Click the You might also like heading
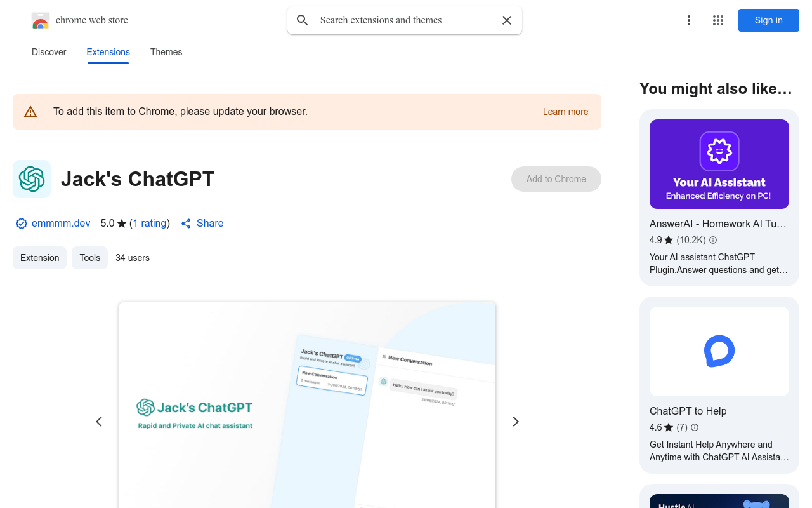The height and width of the screenshot is (508, 812). [x=716, y=89]
